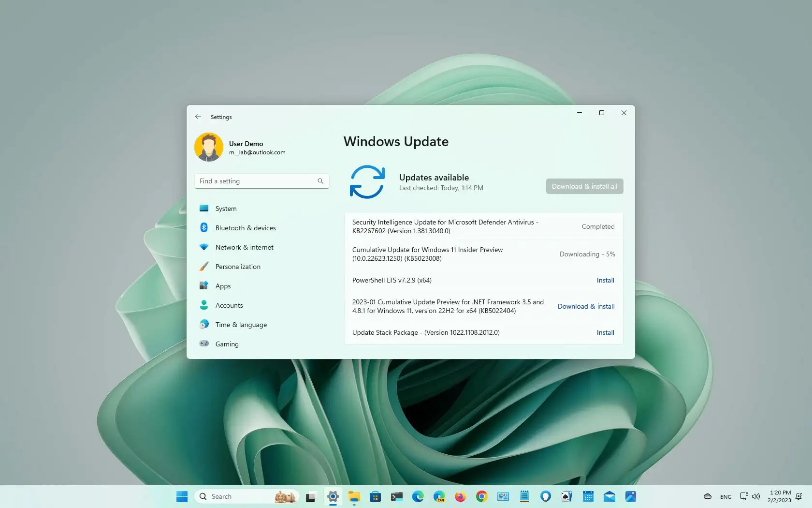This screenshot has height=508, width=812.
Task: Open File Explorer from the taskbar
Action: point(354,496)
